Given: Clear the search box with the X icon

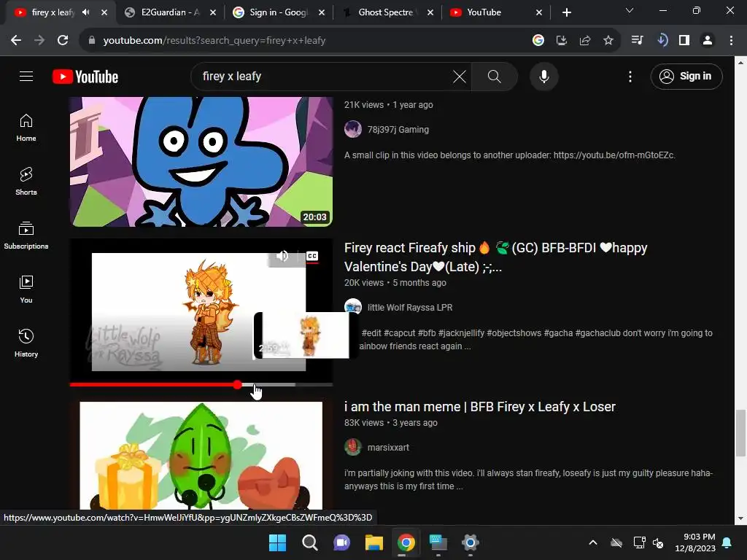Looking at the screenshot, I should point(460,76).
